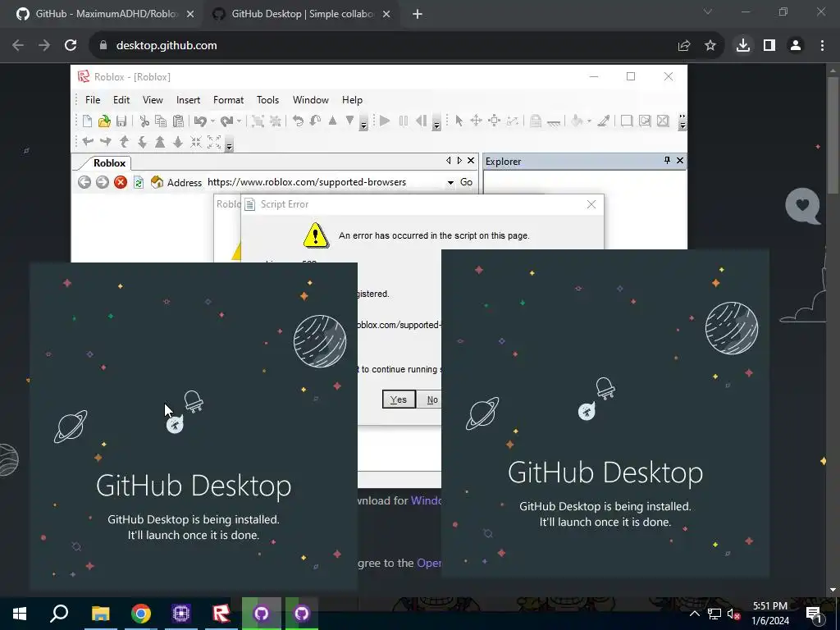This screenshot has height=630, width=840.
Task: Open the Format menu in Roblox
Action: 228,100
